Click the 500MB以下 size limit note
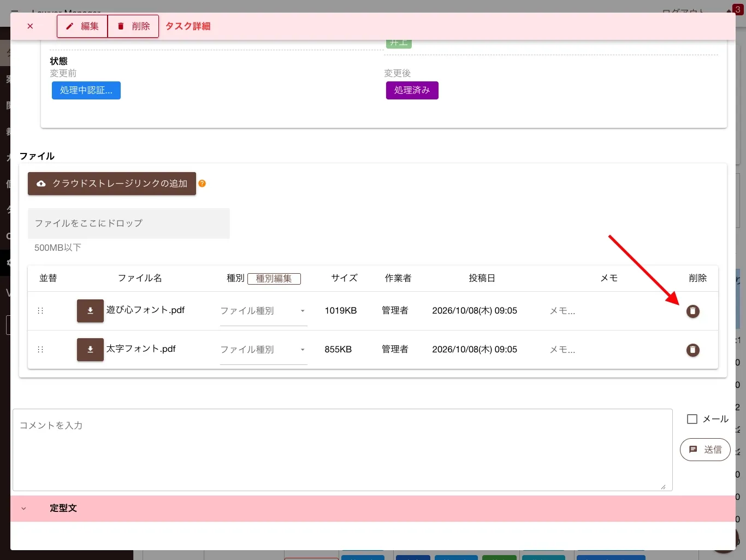The width and height of the screenshot is (746, 560). point(58,247)
